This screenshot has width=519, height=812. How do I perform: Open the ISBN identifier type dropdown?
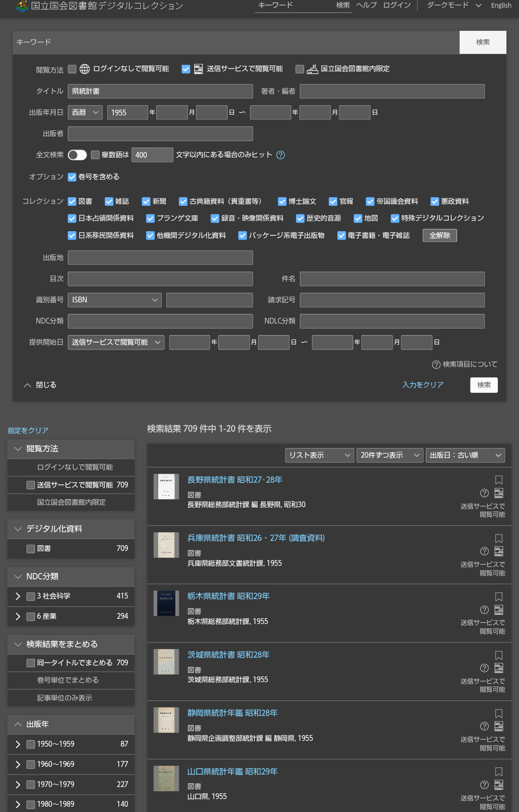[115, 300]
